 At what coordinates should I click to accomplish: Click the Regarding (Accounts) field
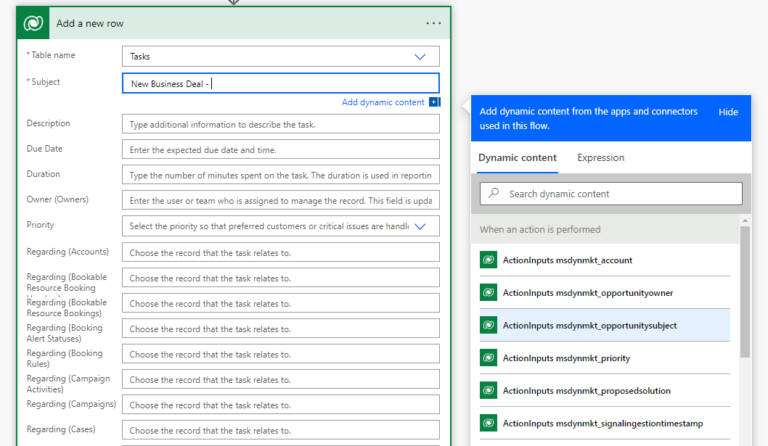(280, 252)
